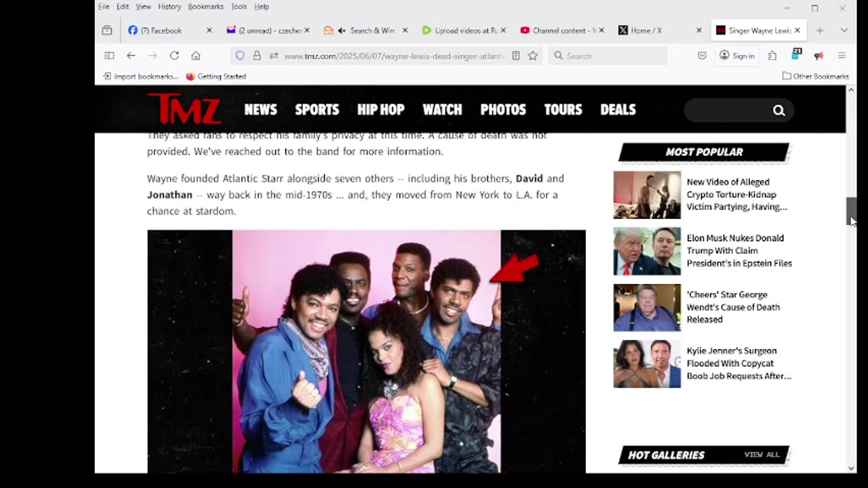Reload the current page
The height and width of the screenshot is (488, 868).
[x=174, y=56]
